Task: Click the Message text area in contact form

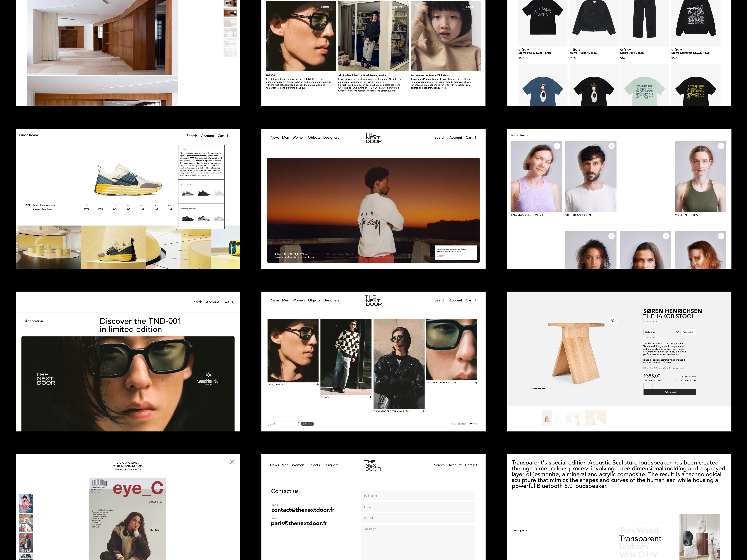Action: [x=418, y=542]
